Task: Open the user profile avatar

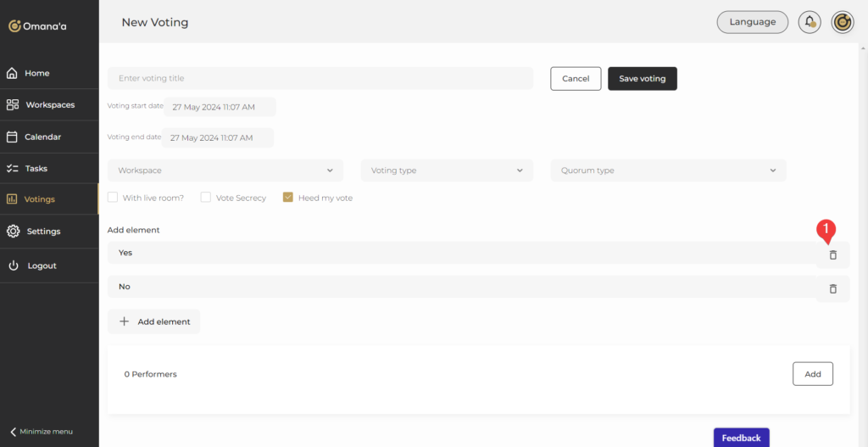Action: click(842, 22)
